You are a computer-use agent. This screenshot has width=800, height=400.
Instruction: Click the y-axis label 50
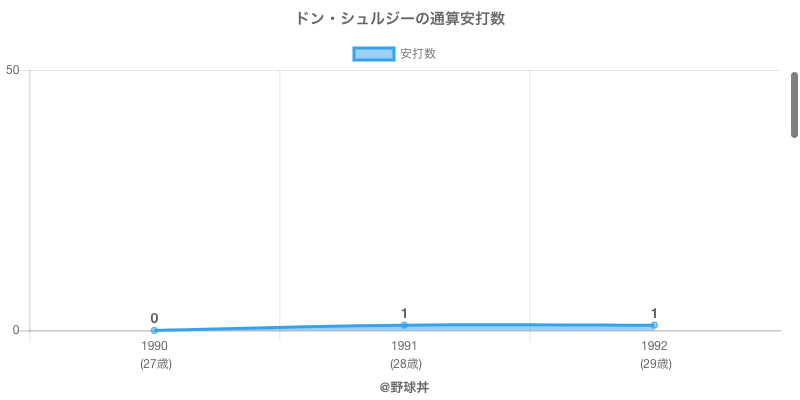click(13, 70)
